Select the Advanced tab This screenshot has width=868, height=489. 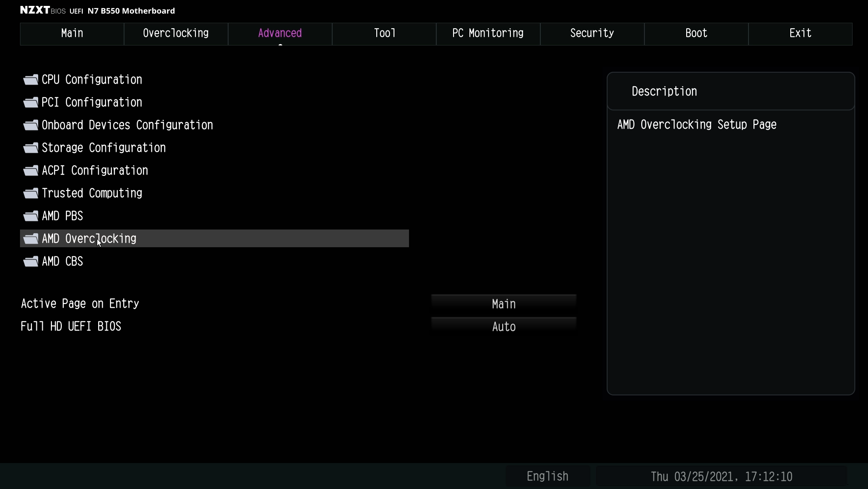280,34
